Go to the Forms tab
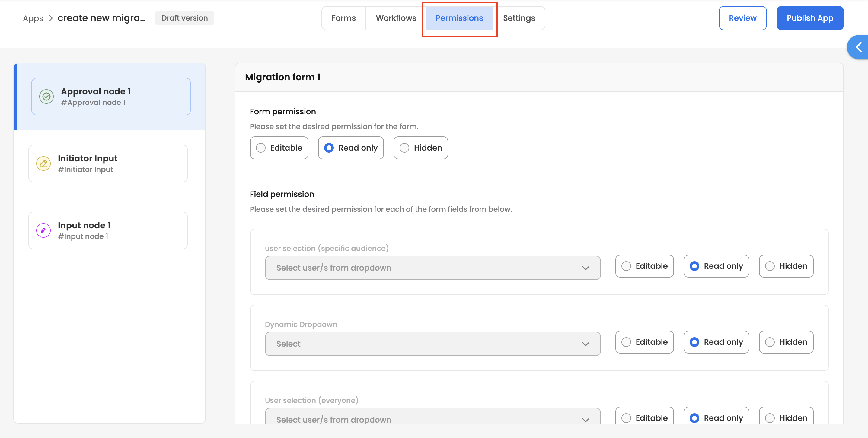The height and width of the screenshot is (438, 868). pyautogui.click(x=343, y=18)
